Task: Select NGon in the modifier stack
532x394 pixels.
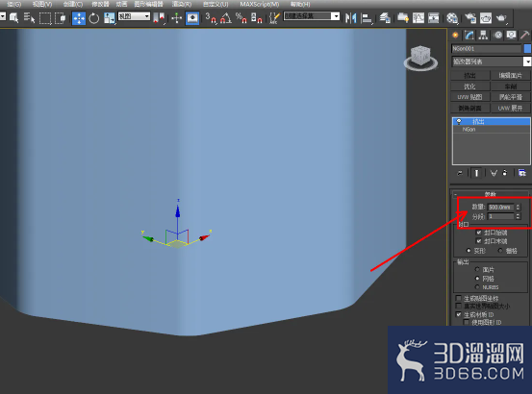Action: pos(492,130)
